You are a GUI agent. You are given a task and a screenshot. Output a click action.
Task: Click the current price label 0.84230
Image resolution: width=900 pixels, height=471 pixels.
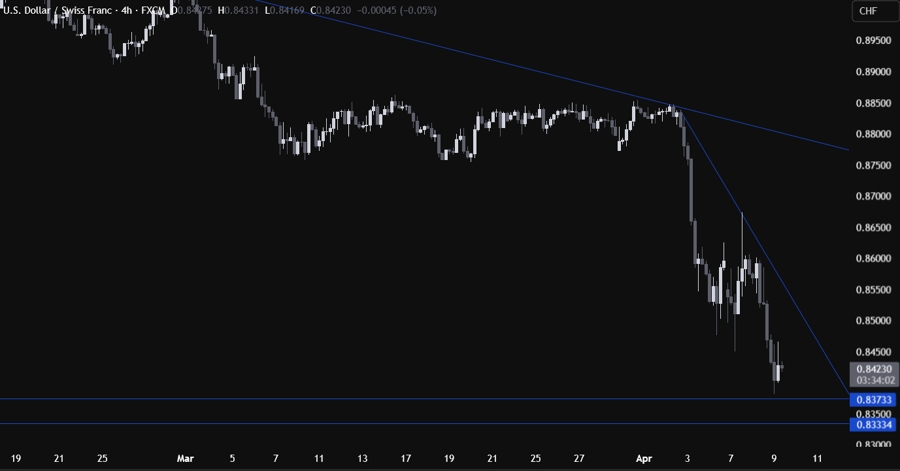coord(870,368)
